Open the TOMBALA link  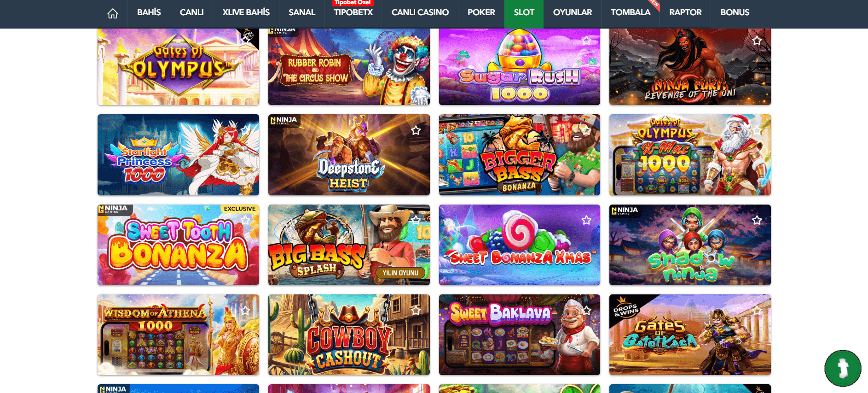[x=630, y=12]
